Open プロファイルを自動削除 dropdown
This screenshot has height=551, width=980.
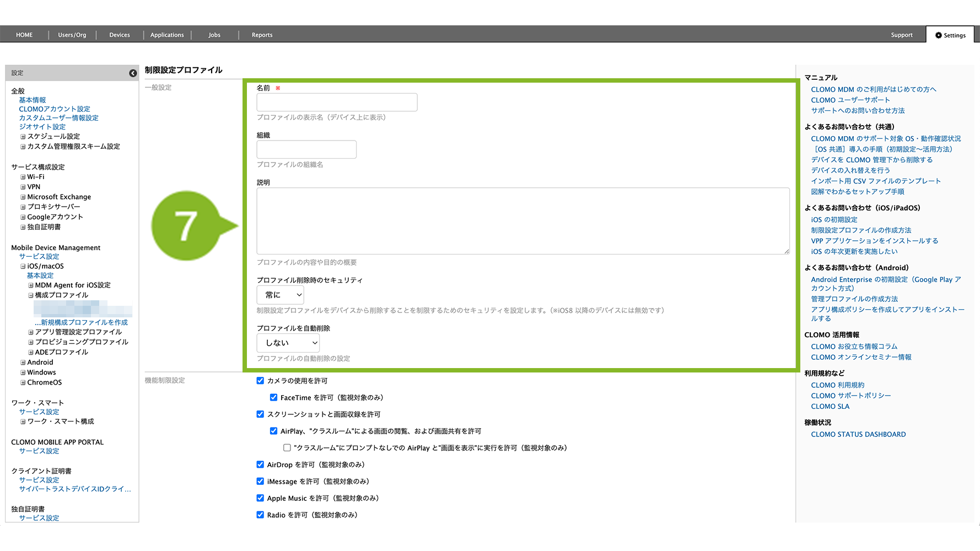click(288, 343)
